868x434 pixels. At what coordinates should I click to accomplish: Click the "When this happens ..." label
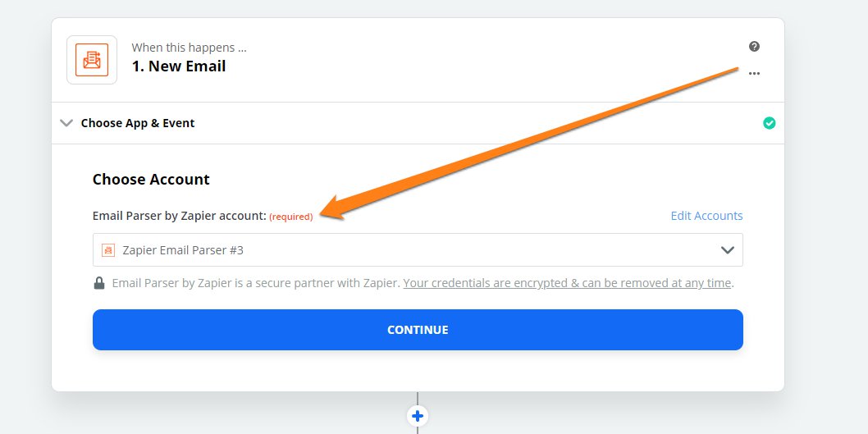[189, 48]
